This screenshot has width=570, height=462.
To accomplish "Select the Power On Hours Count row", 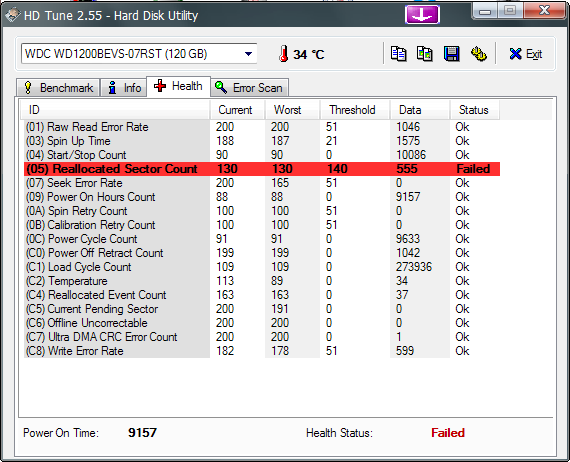I will [262, 197].
